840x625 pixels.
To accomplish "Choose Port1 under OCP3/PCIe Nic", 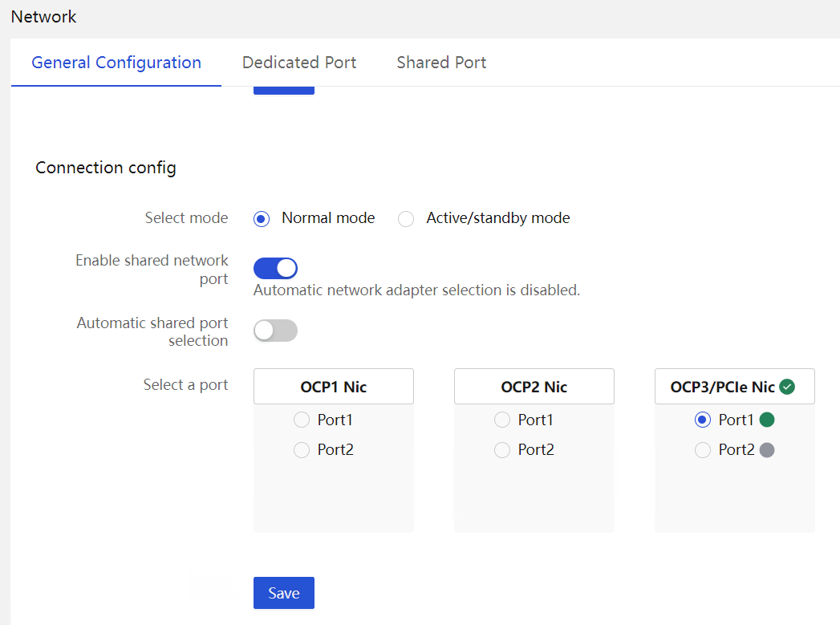I will coord(702,420).
